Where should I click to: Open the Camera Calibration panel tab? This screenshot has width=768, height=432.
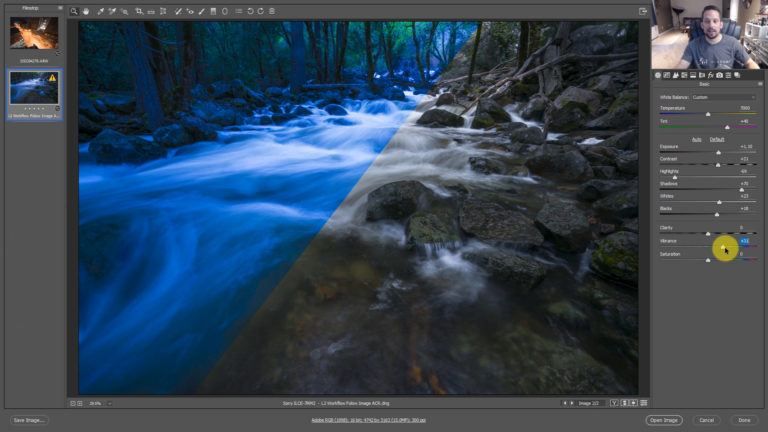click(720, 75)
